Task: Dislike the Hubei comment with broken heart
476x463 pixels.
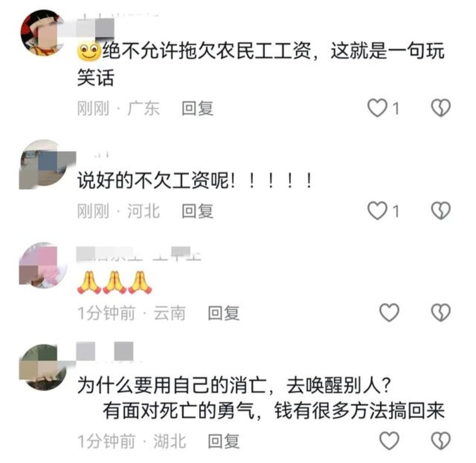Action: (441, 441)
